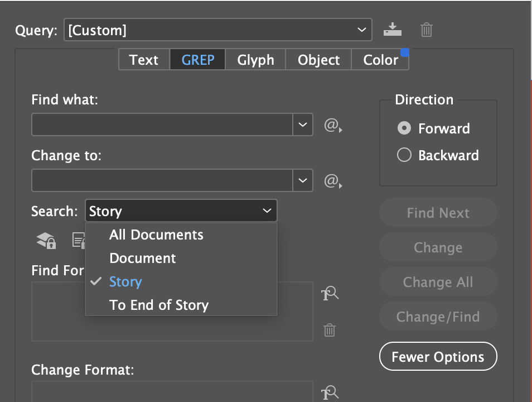
Task: Click the save query icon
Action: pos(392,30)
